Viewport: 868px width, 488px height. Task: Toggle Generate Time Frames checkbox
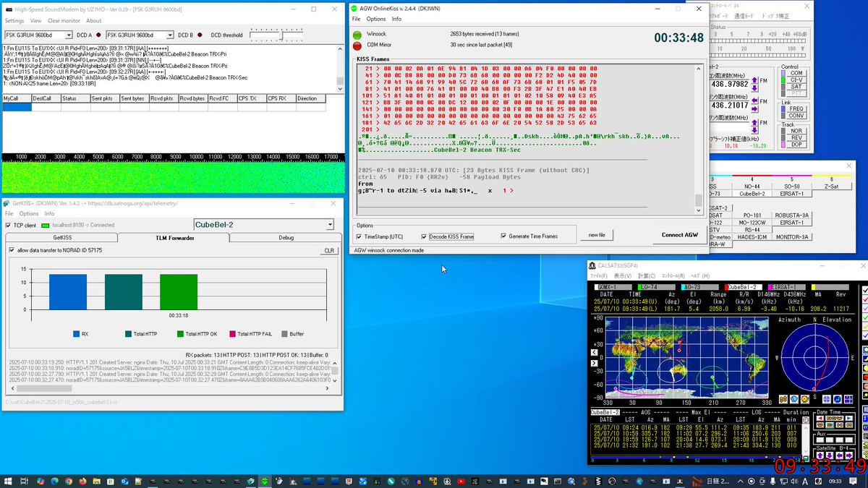pos(503,236)
